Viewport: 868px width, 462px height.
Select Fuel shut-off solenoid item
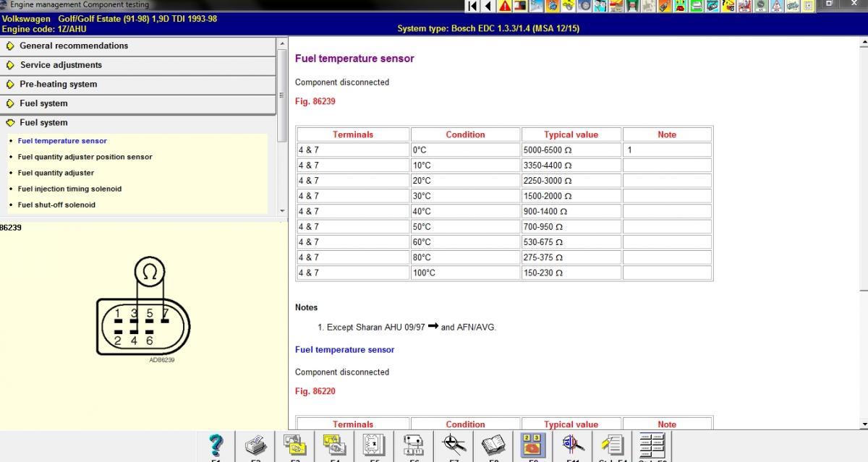(x=56, y=205)
